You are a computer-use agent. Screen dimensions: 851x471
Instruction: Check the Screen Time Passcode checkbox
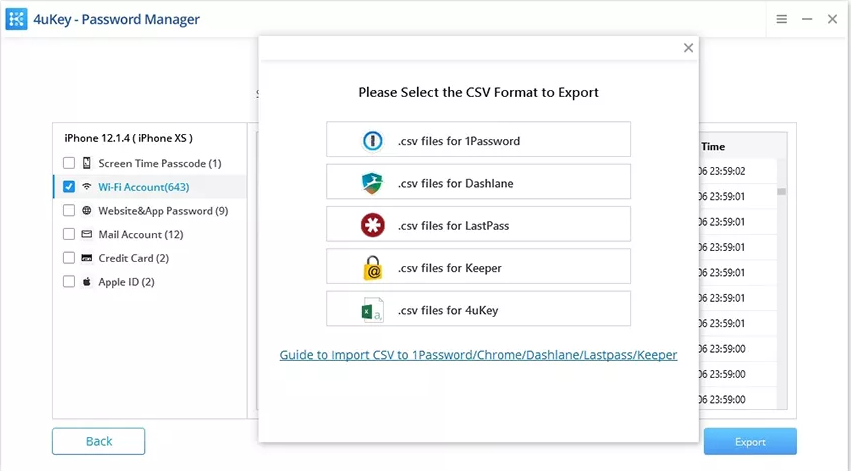(69, 163)
